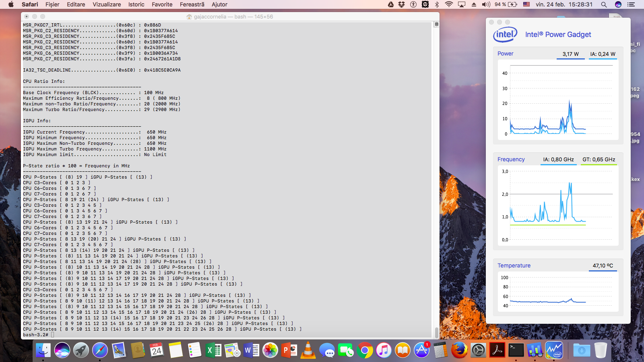The height and width of the screenshot is (362, 644).
Task: Open AirPlay display menu
Action: [x=462, y=4]
